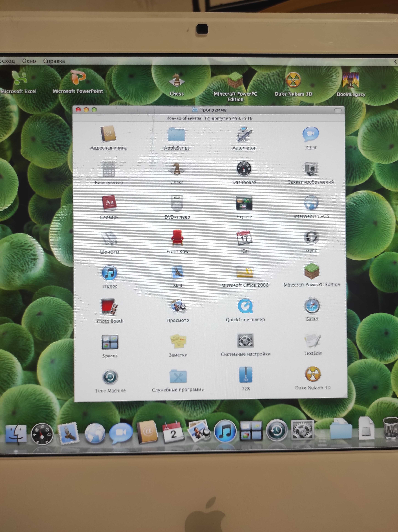The height and width of the screenshot is (532, 398).
Task: Launch Minecraft PowerPC Edition in Программы window
Action: (312, 271)
